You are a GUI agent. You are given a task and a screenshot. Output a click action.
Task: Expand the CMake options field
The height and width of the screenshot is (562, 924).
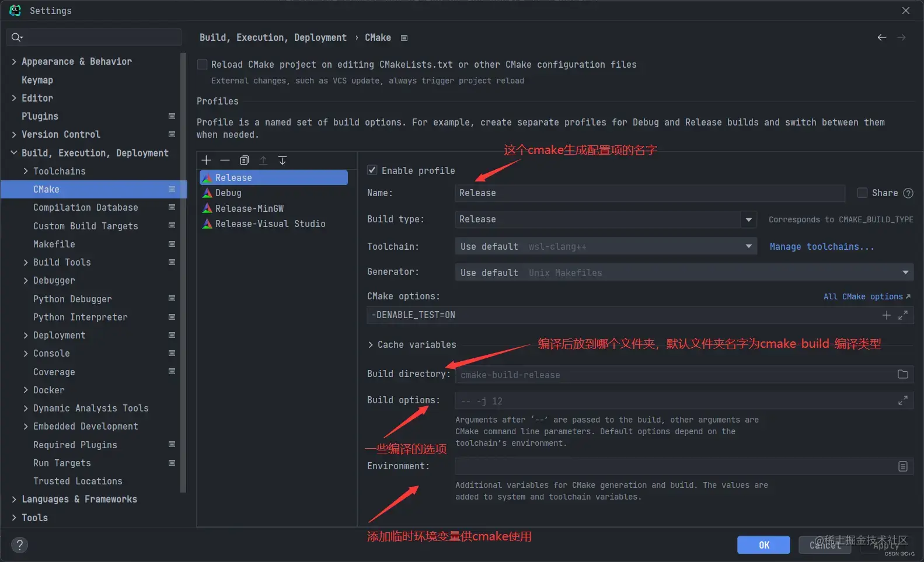[903, 315]
